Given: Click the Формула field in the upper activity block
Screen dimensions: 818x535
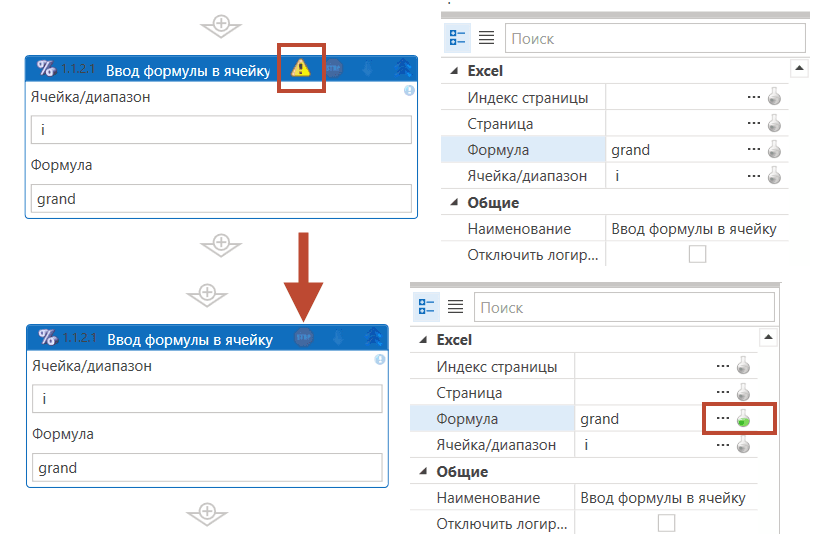Looking at the screenshot, I should click(222, 198).
